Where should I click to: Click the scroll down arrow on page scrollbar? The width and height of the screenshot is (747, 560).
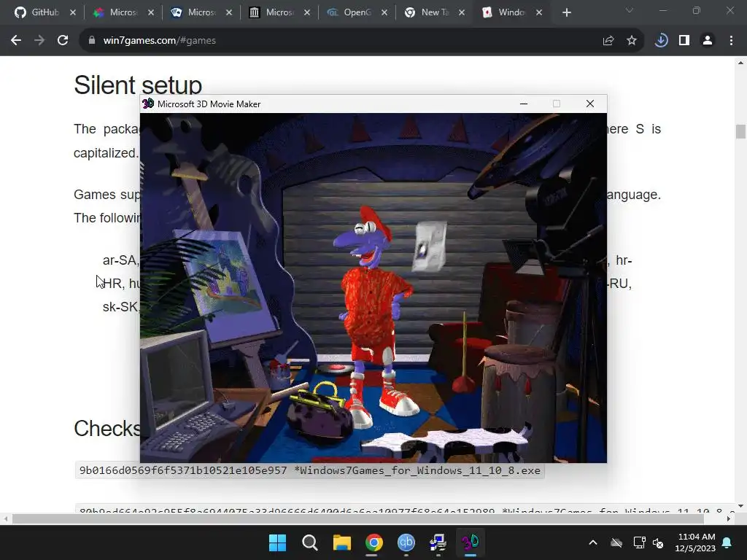tap(740, 506)
